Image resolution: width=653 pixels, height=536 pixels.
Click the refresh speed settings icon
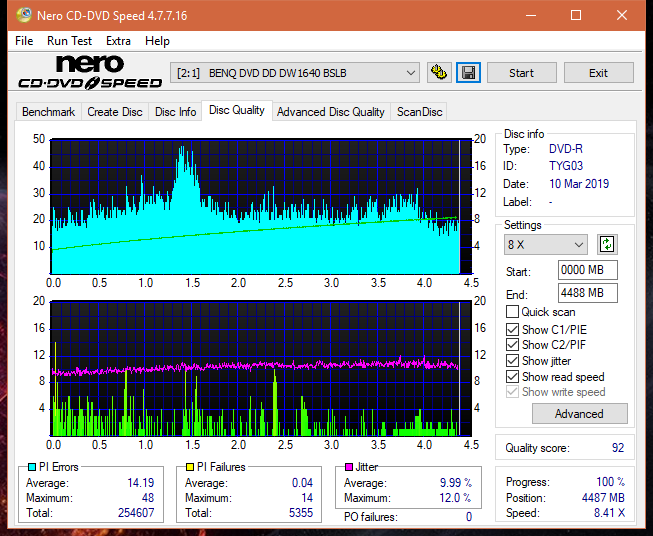coord(607,244)
